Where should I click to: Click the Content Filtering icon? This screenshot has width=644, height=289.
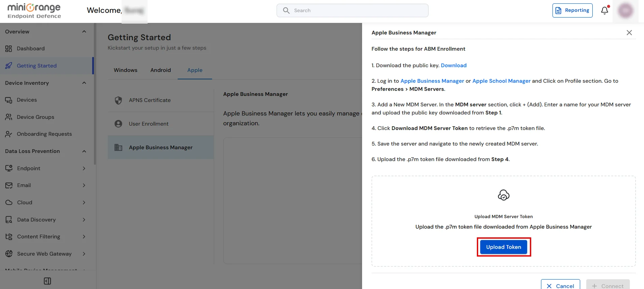pos(9,237)
